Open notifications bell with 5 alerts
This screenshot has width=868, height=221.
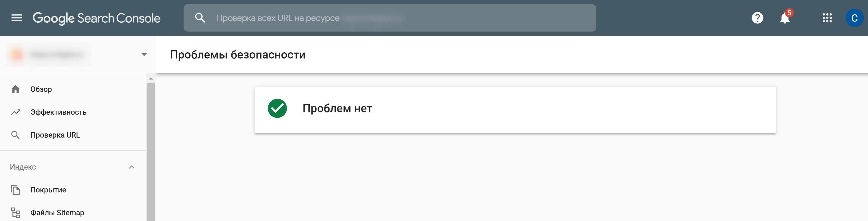point(785,18)
